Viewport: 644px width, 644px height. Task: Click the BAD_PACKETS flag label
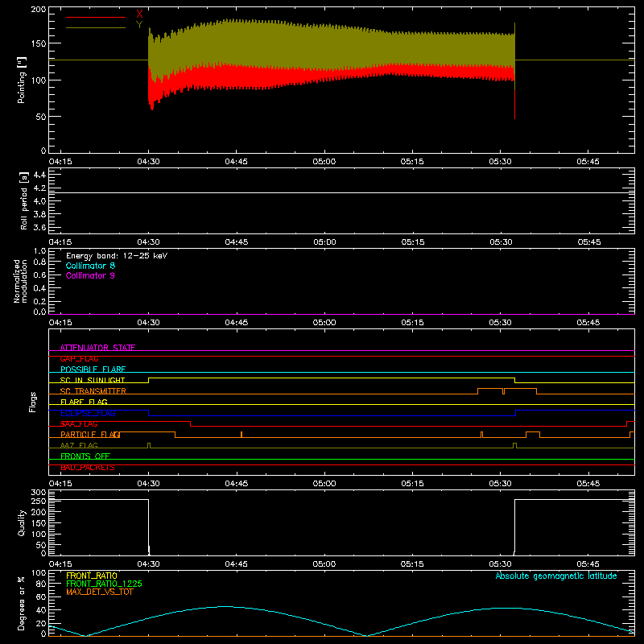88,468
